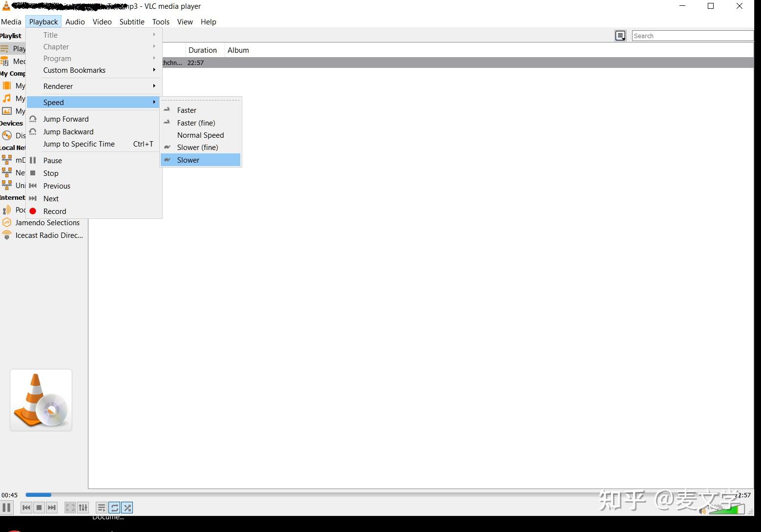Viewport: 761px width, 532px height.
Task: Click the Previous track icon
Action: (x=26, y=507)
